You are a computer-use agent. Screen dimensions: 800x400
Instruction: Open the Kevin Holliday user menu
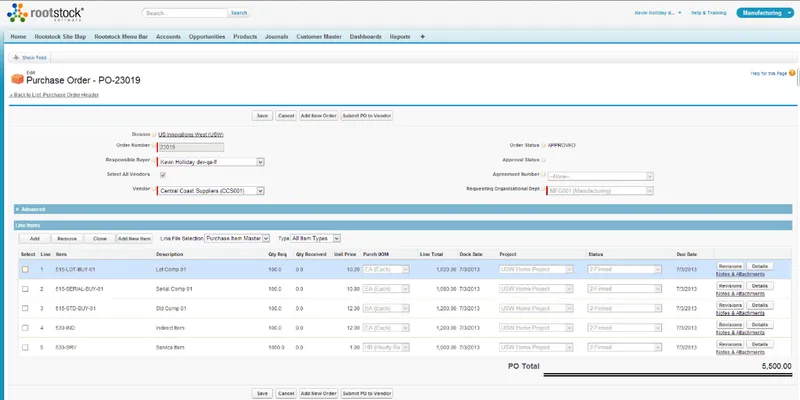click(x=658, y=13)
